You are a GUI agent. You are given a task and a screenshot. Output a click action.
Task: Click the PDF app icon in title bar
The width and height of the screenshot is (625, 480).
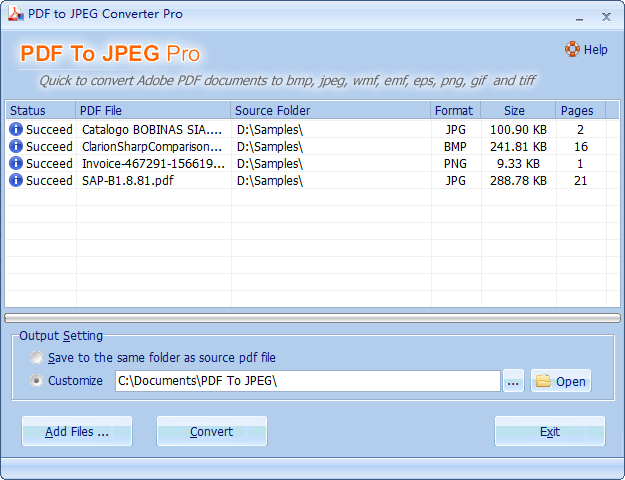13,14
